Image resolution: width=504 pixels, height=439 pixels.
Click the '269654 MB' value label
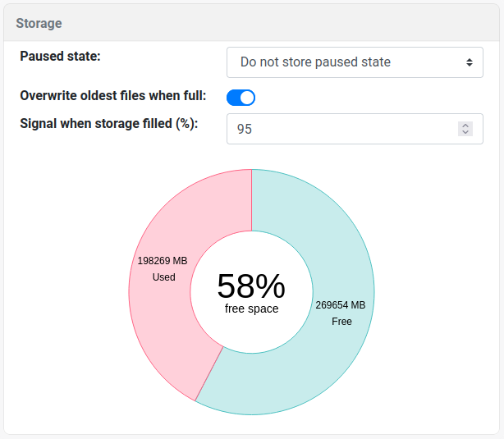tap(341, 304)
